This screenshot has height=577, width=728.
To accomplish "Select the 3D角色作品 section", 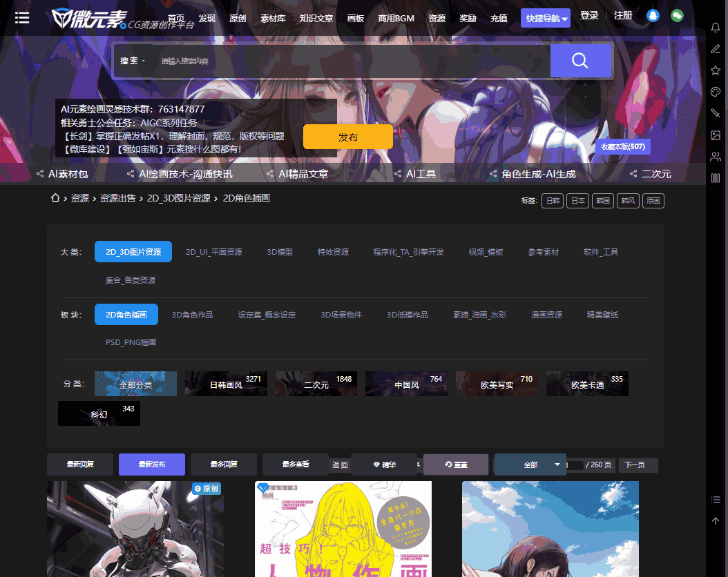I will click(x=193, y=315).
